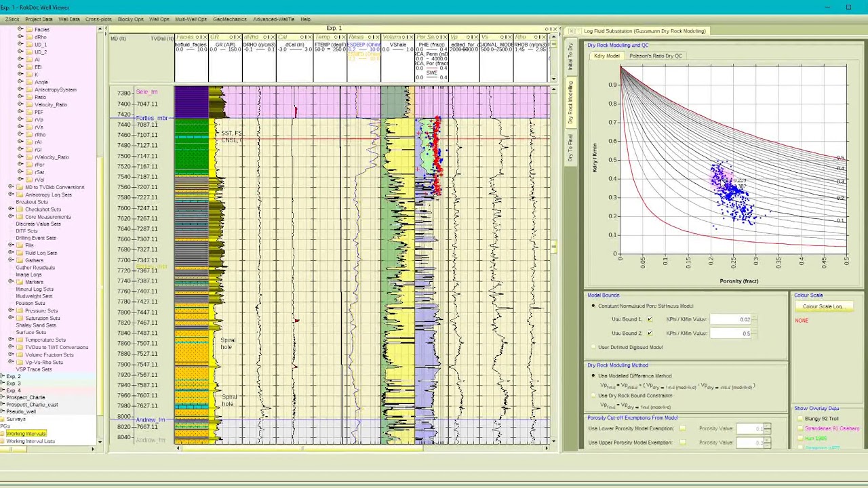Open the Help menu
Viewport: 868px width, 488px height.
305,19
